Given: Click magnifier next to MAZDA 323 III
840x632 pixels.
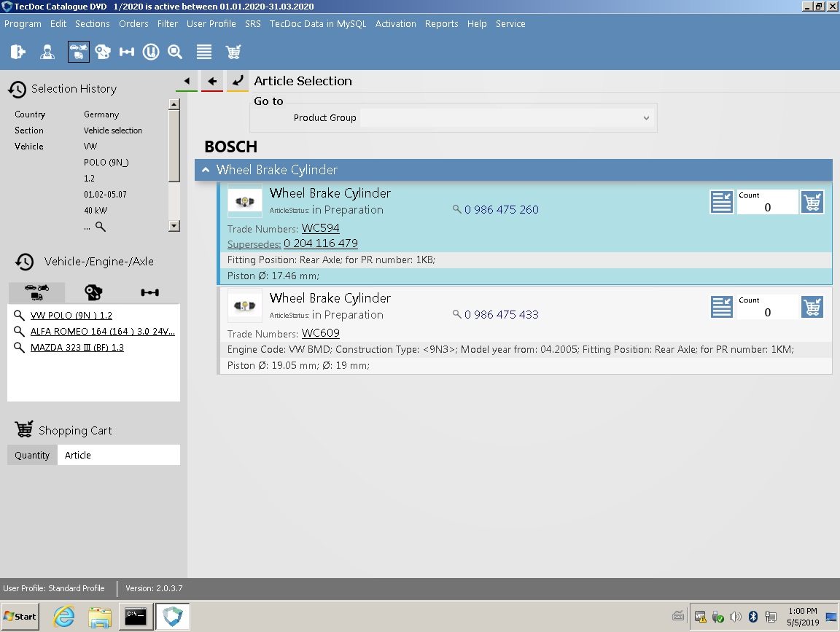Looking at the screenshot, I should point(19,347).
